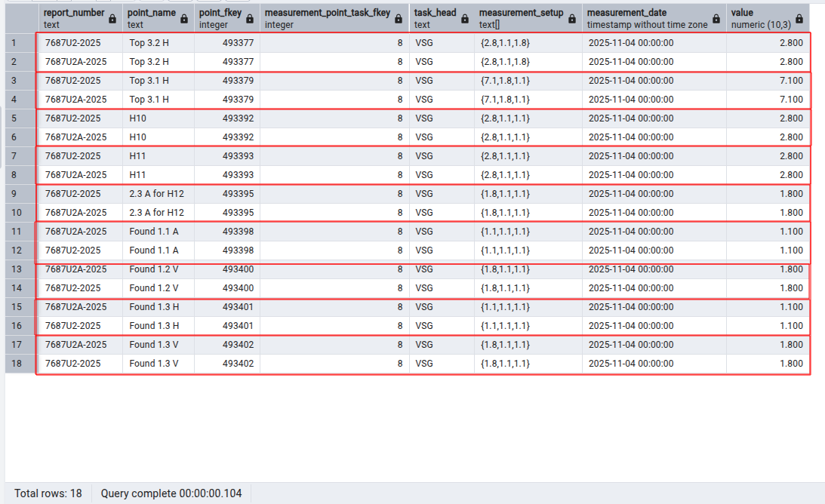This screenshot has height=504, width=825.
Task: Click the 7.100 value cell in row 3
Action: 768,81
